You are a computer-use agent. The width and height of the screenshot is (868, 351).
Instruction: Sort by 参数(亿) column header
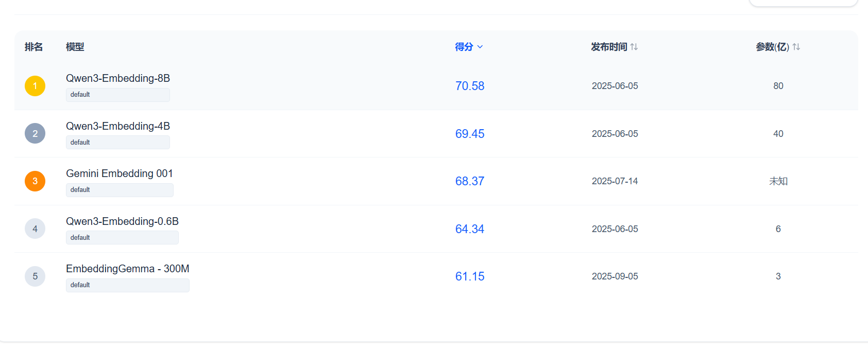pos(778,47)
